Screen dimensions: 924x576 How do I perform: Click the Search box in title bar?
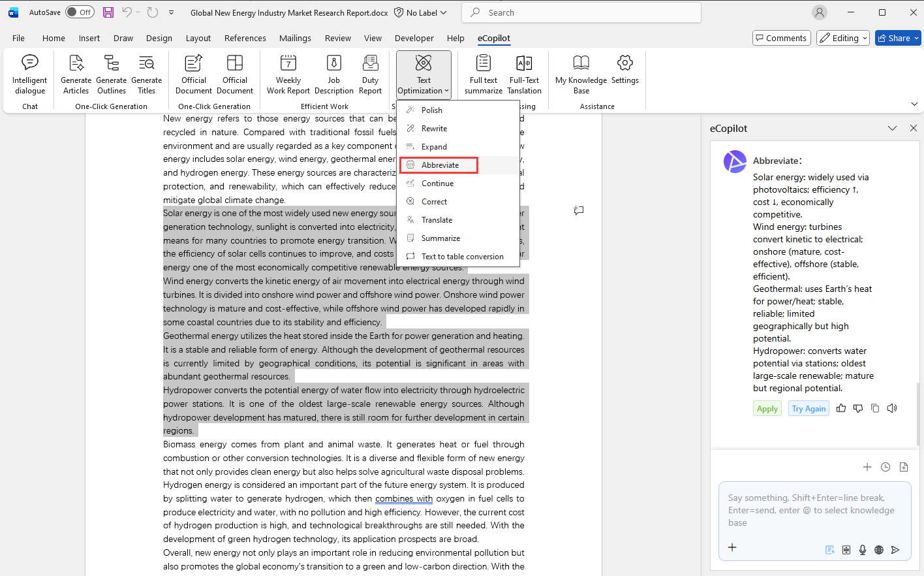581,12
